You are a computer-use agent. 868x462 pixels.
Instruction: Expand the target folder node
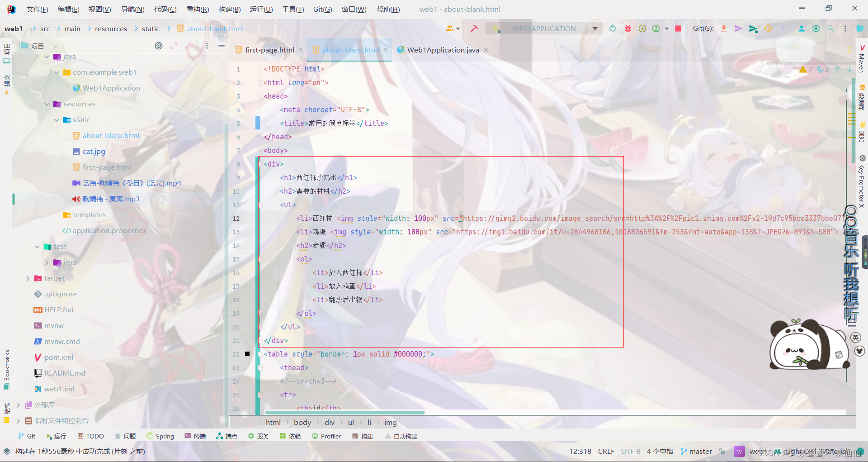pos(28,278)
